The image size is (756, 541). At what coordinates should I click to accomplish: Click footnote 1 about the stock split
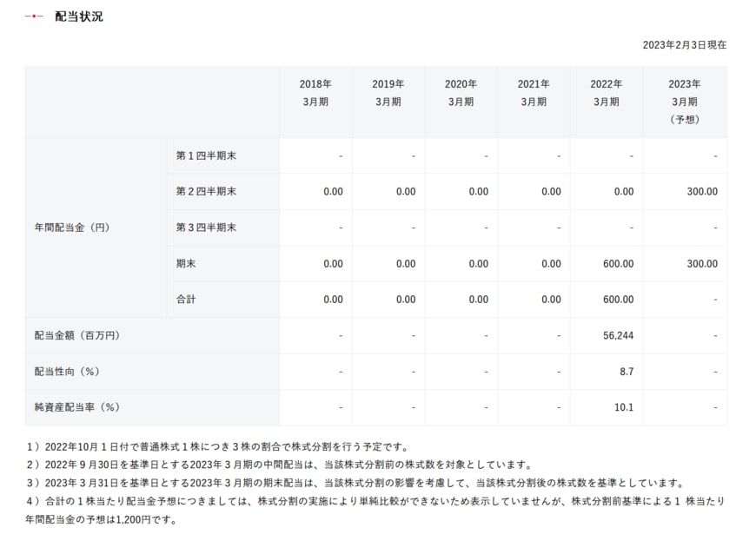(x=217, y=447)
